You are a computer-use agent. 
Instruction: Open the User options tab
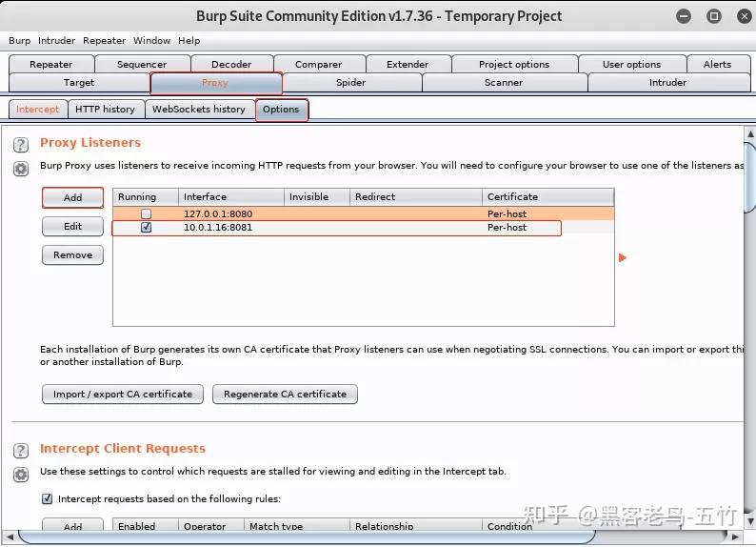coord(631,64)
